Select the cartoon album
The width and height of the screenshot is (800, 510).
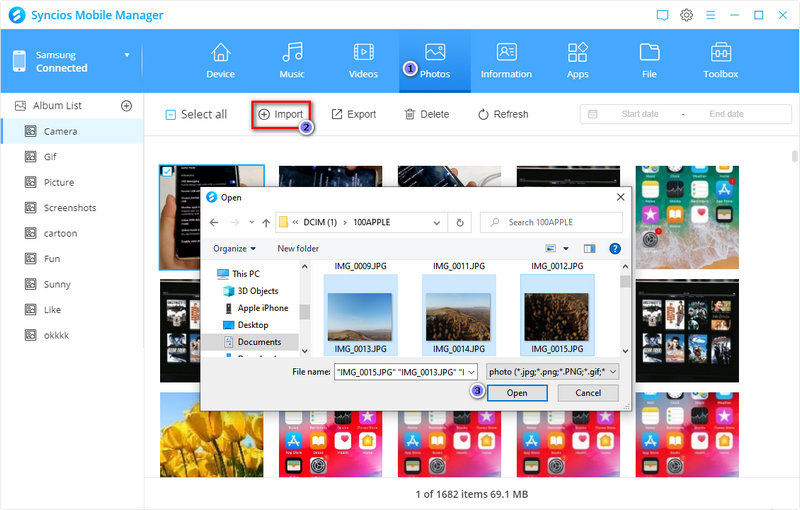(x=72, y=233)
